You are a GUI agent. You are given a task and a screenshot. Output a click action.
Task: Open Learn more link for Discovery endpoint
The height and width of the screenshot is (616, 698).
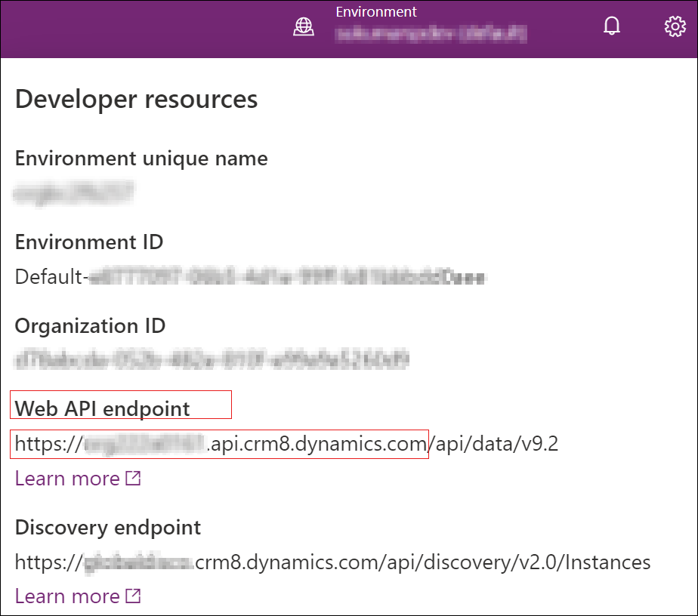click(67, 596)
